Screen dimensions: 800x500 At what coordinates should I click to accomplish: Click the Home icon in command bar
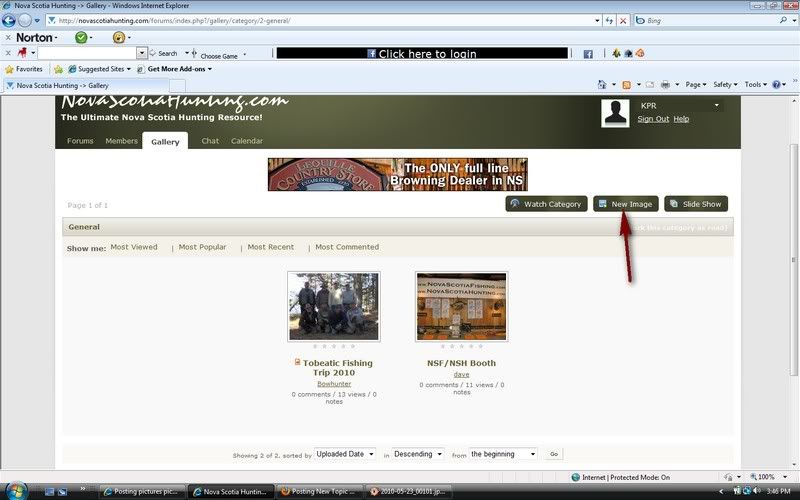(x=602, y=85)
